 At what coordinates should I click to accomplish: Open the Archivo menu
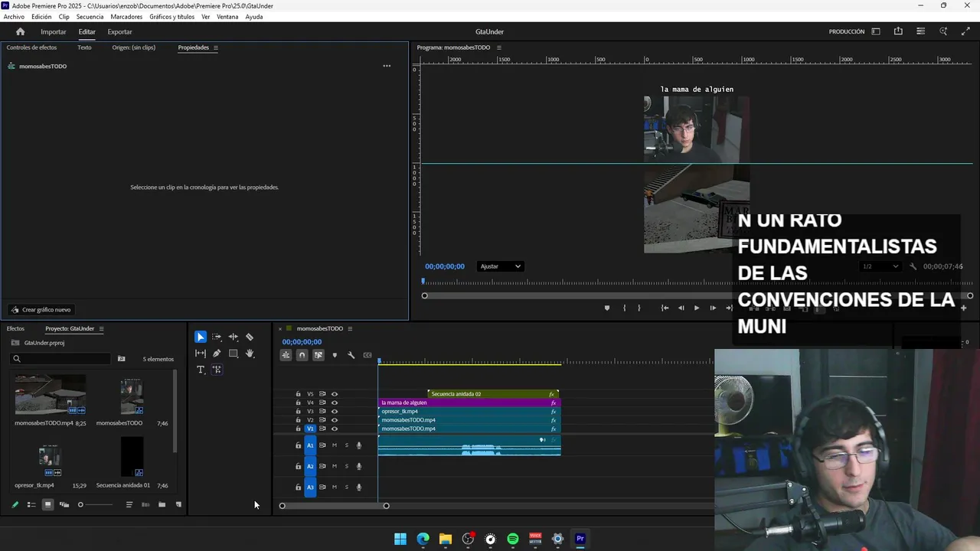[x=14, y=17]
